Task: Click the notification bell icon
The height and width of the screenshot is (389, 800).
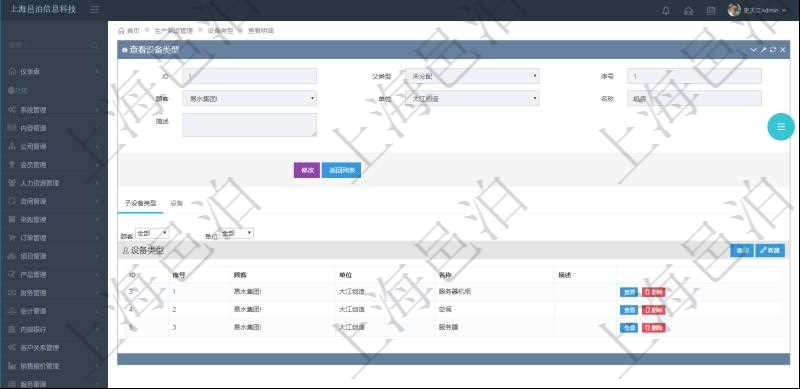Action: pyautogui.click(x=666, y=10)
